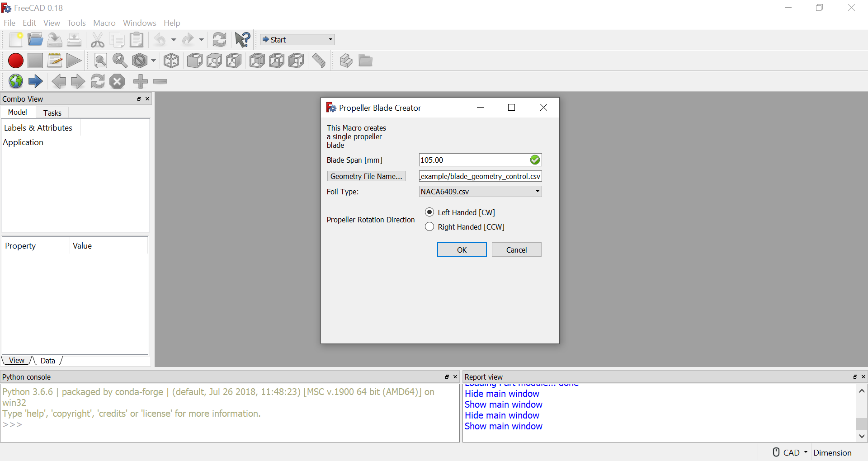Open CAD navigation style dropdown

(790, 452)
